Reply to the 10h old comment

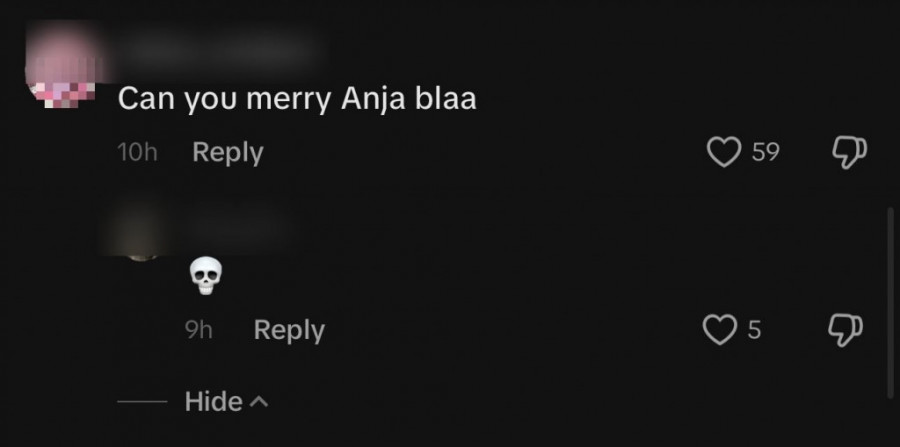228,153
